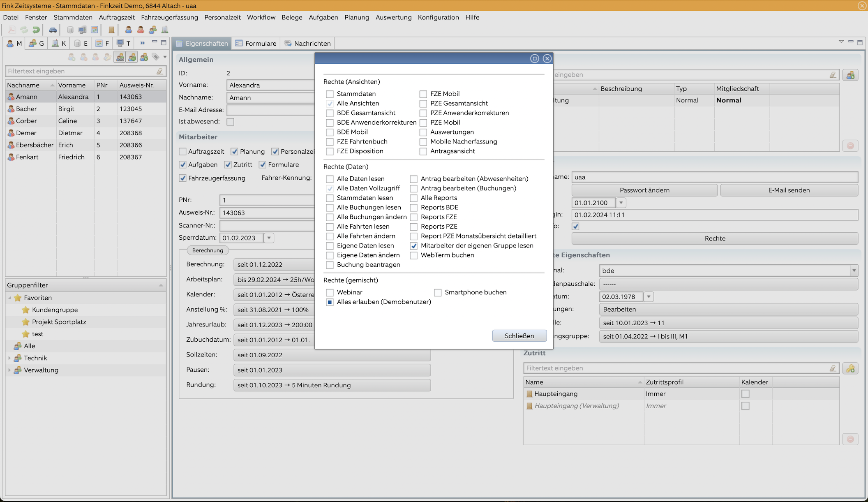868x502 pixels.
Task: Show more tabs with the double chevron
Action: pyautogui.click(x=142, y=43)
